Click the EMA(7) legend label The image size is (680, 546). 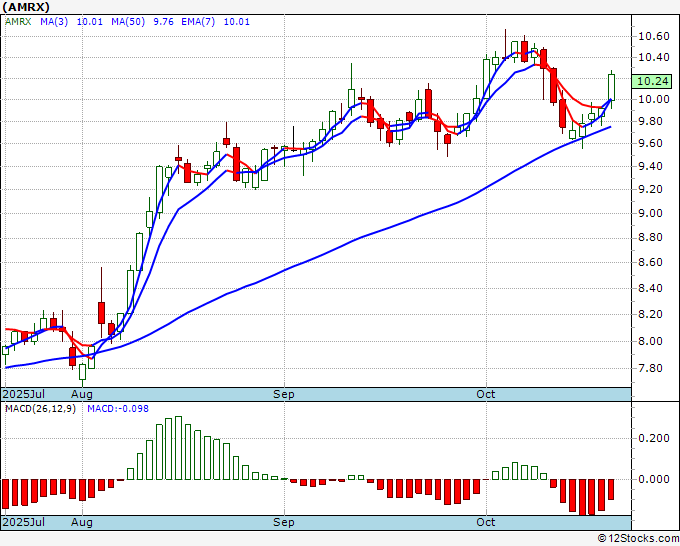coord(198,22)
